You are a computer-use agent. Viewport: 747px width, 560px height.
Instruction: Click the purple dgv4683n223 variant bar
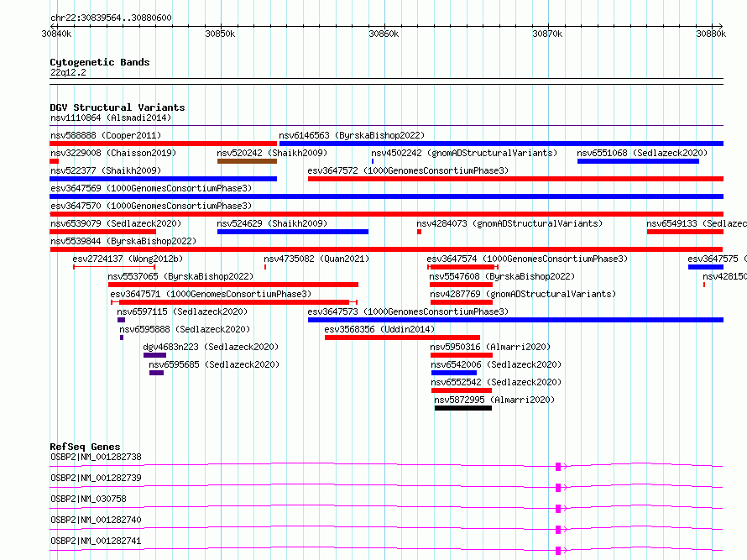pyautogui.click(x=154, y=355)
